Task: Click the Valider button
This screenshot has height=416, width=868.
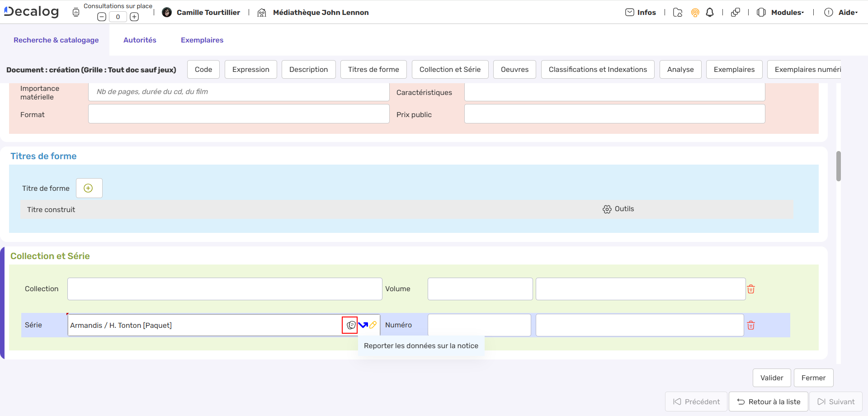Action: coord(771,378)
